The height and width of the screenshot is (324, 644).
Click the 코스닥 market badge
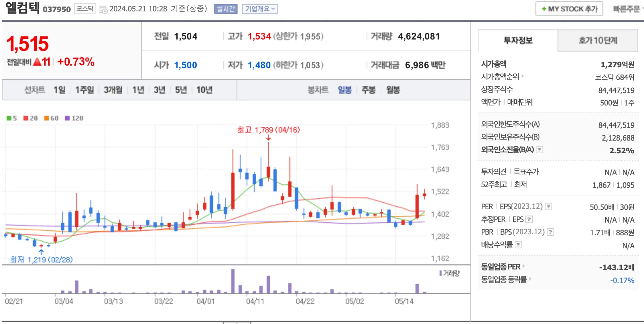85,9
